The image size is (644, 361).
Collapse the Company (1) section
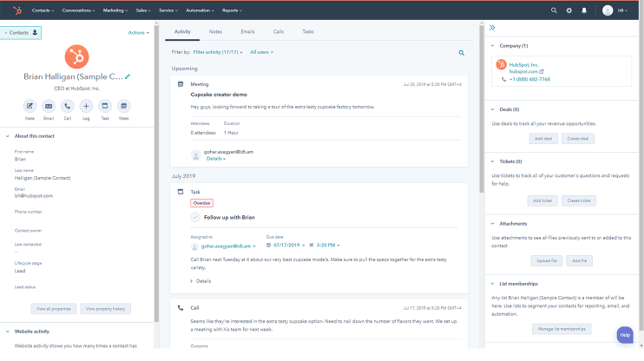(x=492, y=46)
